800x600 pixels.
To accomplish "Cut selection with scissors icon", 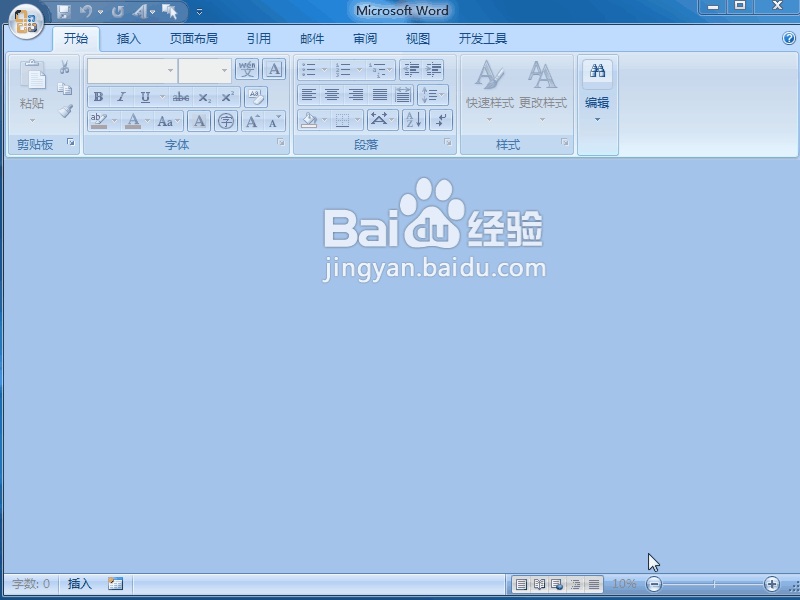I will (65, 67).
